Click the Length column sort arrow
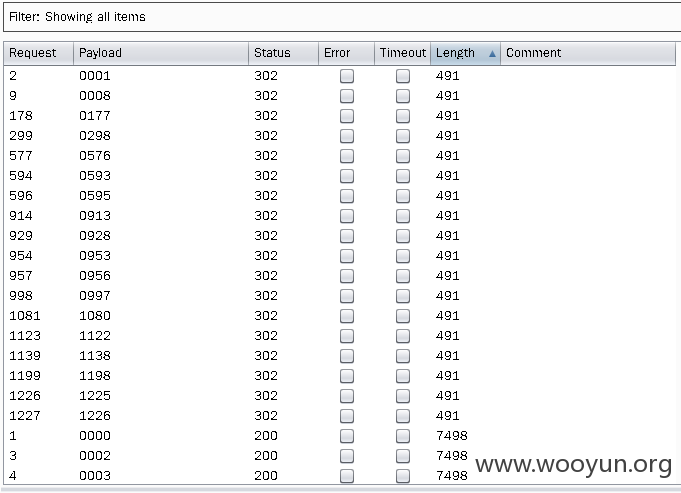 click(x=492, y=53)
